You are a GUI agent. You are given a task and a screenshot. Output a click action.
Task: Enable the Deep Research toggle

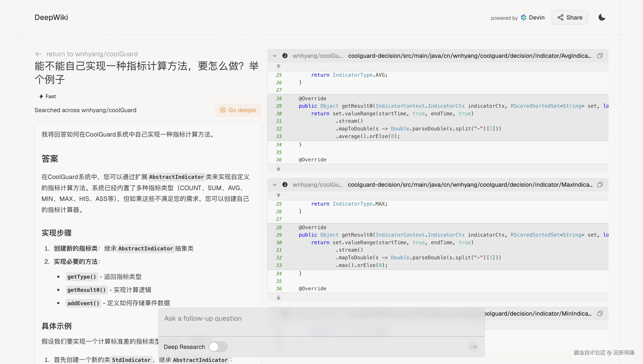[218, 347]
